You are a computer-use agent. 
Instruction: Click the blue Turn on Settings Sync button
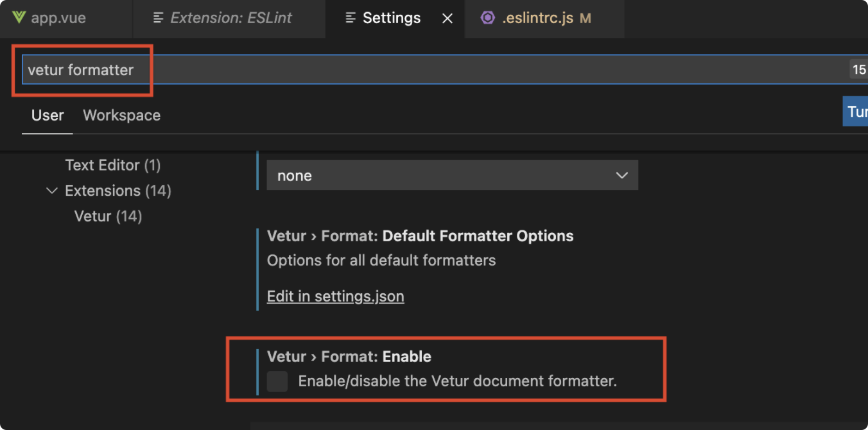[x=856, y=112]
